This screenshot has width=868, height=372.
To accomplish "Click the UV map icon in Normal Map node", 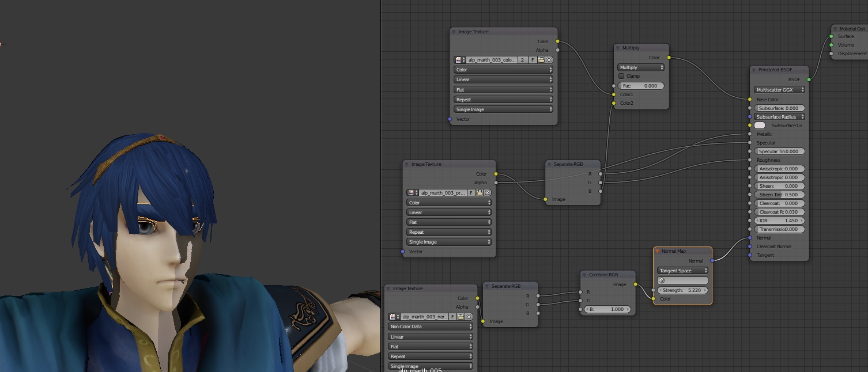I will [661, 280].
